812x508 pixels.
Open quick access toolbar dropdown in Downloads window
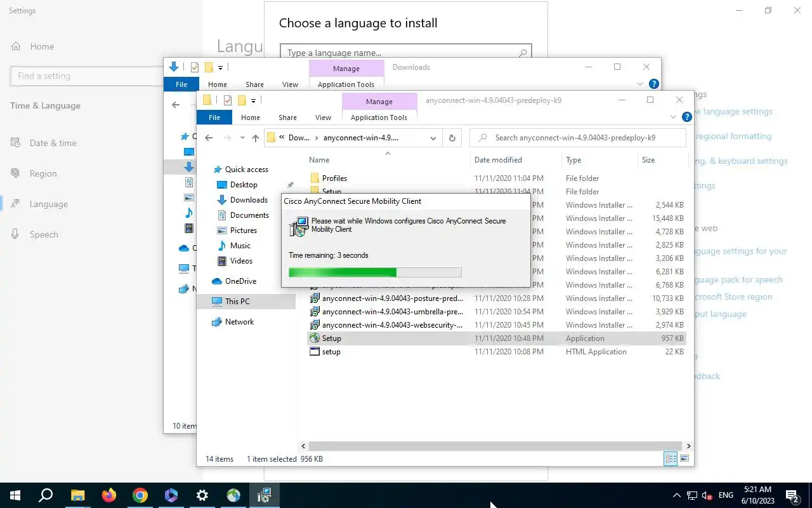(220, 67)
